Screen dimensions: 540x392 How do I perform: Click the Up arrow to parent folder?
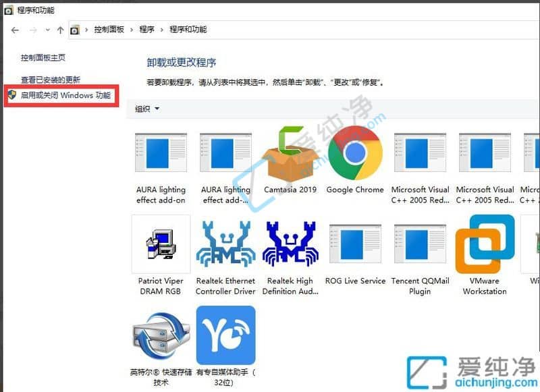(x=61, y=30)
